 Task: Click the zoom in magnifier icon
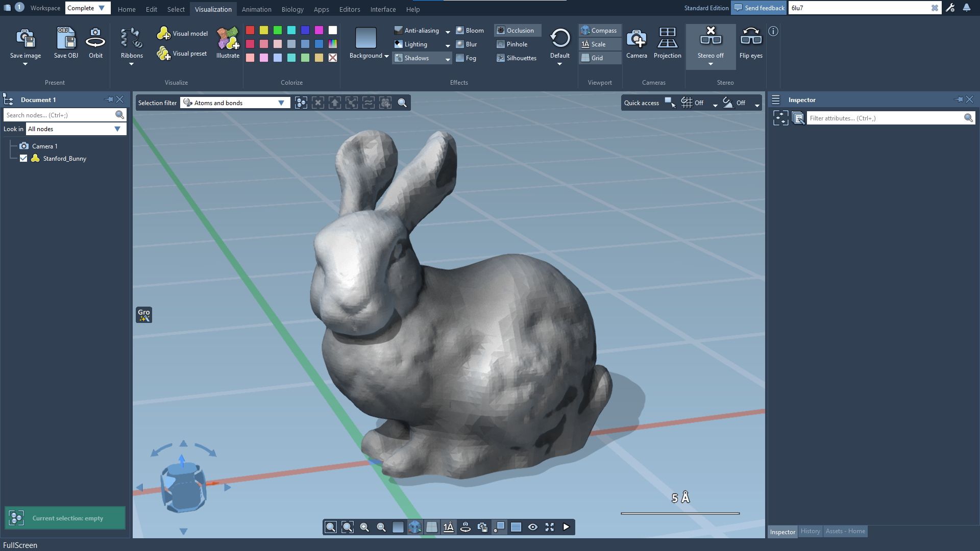coord(364,527)
